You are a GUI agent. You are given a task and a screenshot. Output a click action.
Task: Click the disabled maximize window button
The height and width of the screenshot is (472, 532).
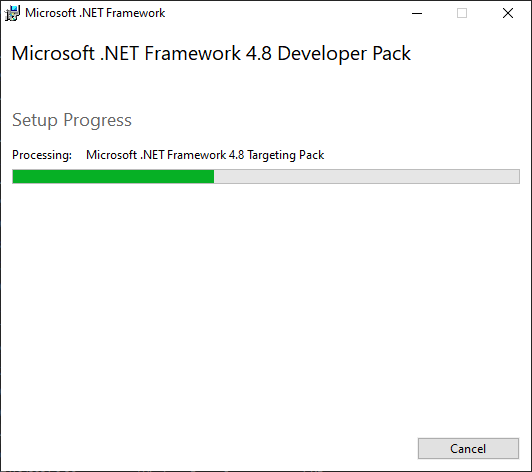point(462,13)
